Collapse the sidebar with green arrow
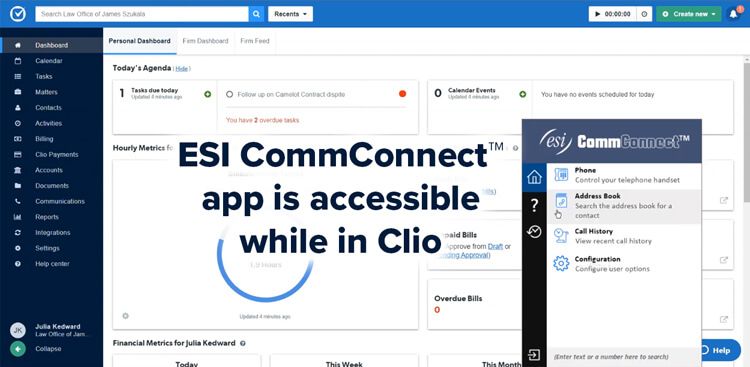 pos(18,349)
